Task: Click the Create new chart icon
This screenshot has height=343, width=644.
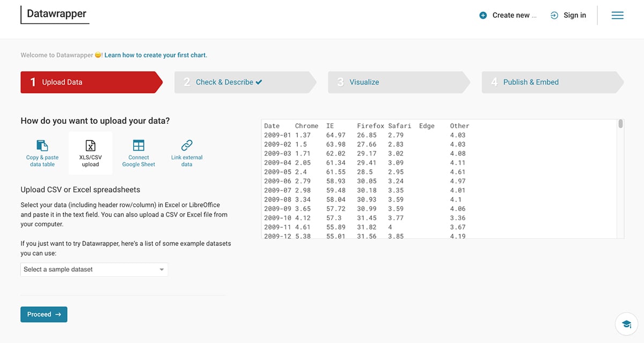Action: pos(485,15)
